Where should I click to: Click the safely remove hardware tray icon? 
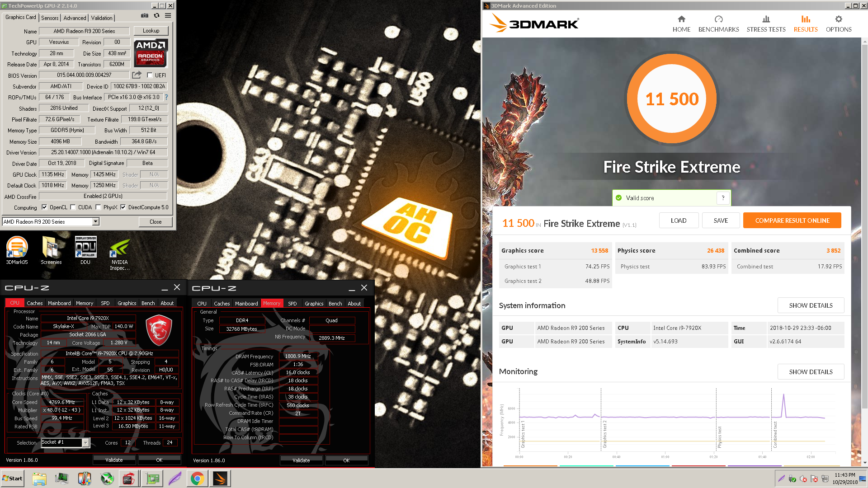[793, 479]
